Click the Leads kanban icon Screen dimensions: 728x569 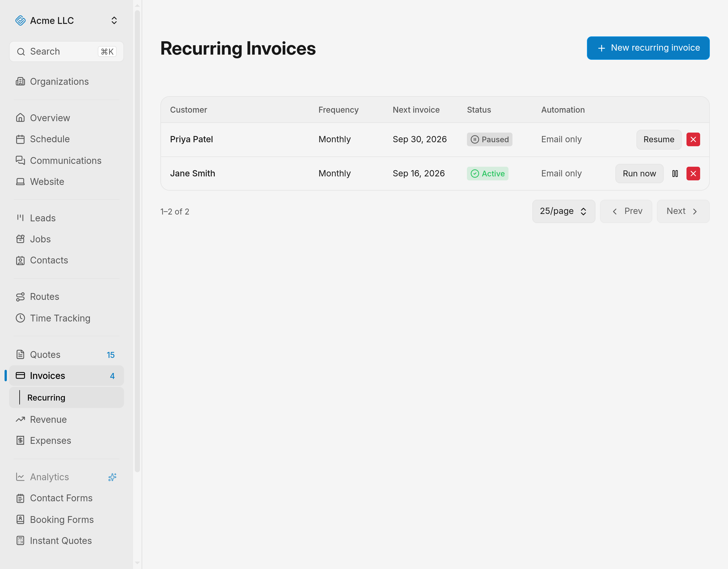tap(20, 218)
